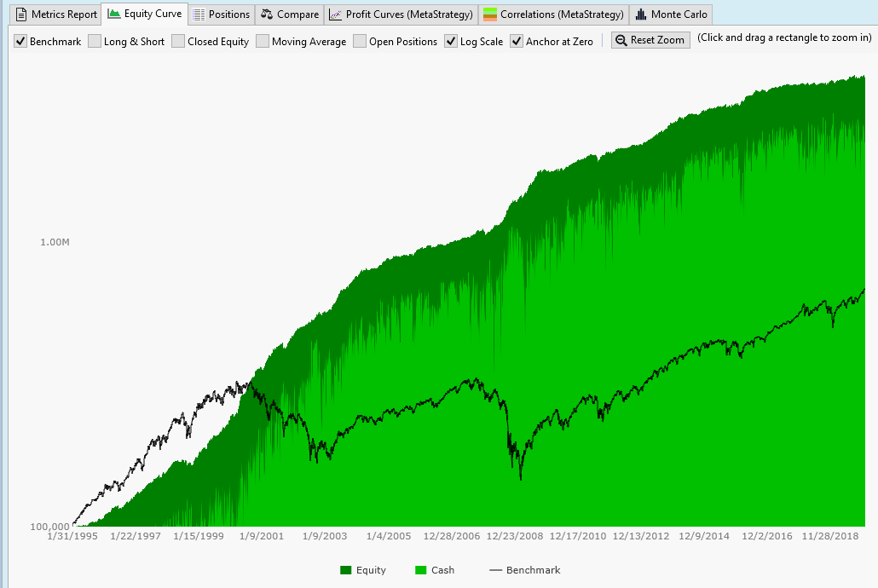Viewport: 878px width, 588px height.
Task: Click the Positions table icon
Action: [199, 14]
